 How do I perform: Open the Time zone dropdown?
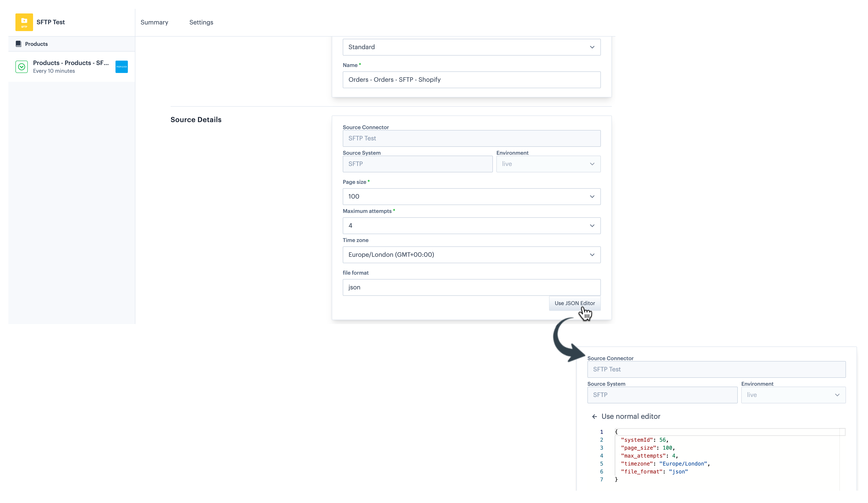[x=471, y=255]
